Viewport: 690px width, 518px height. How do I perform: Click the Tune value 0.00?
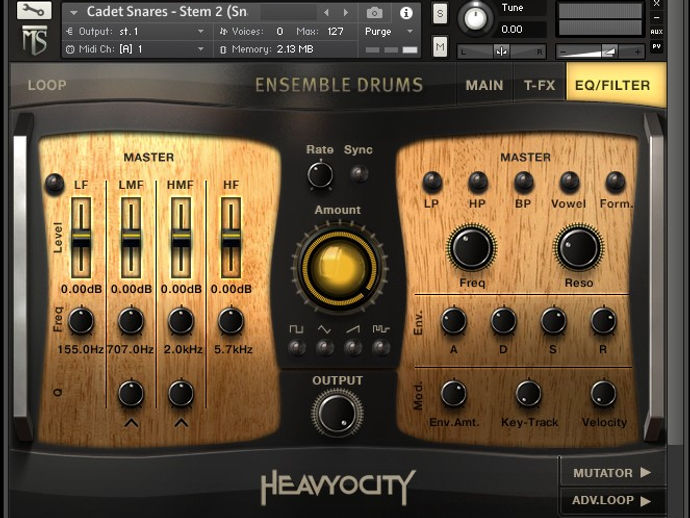[x=512, y=29]
